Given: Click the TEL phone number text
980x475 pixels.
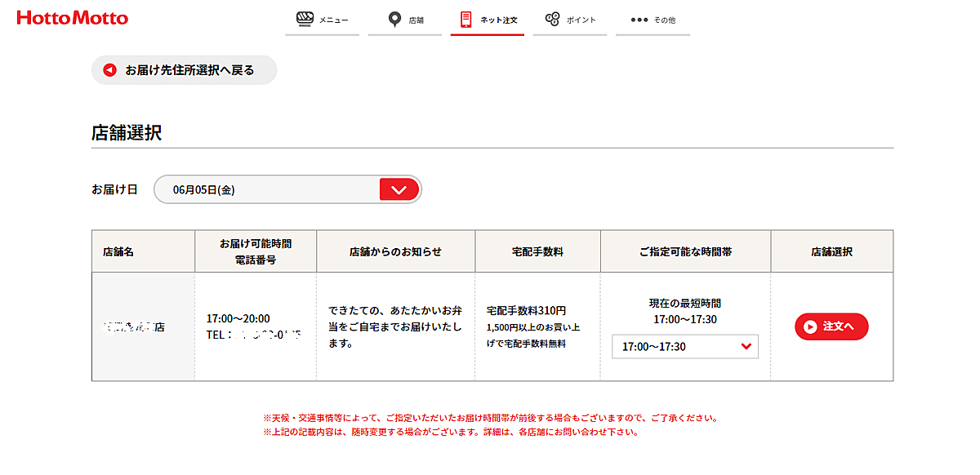Looking at the screenshot, I should 254,335.
